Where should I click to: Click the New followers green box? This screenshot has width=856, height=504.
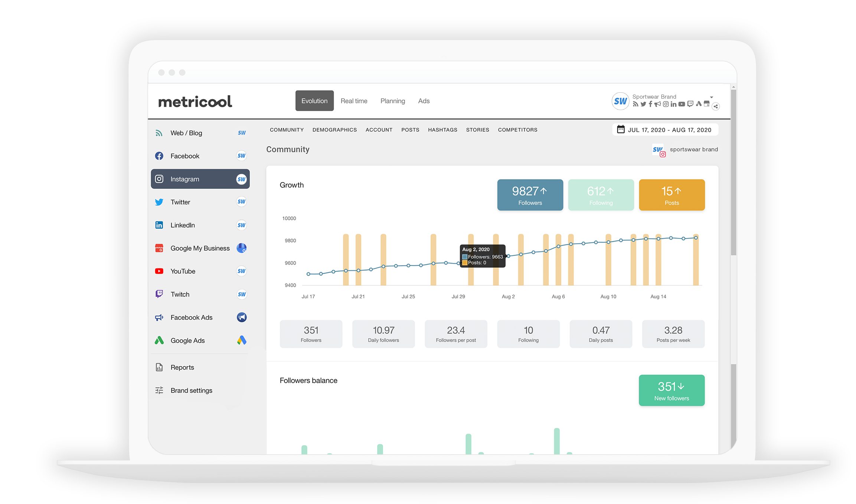[672, 391]
